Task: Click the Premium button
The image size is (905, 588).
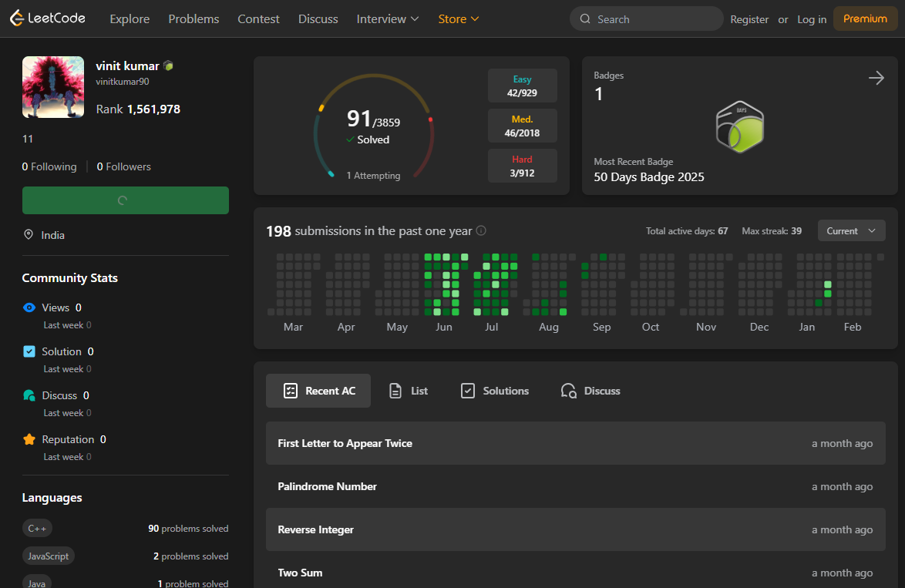Action: pyautogui.click(x=865, y=18)
